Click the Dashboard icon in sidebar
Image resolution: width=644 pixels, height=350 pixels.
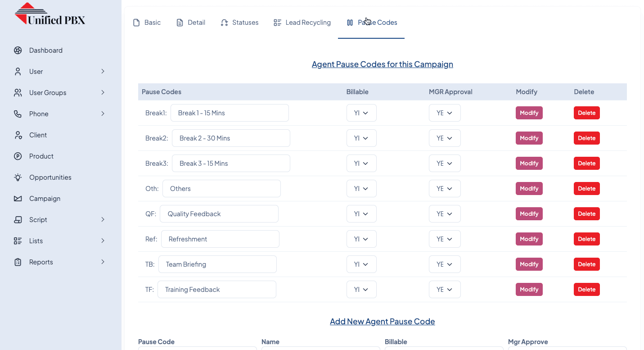pyautogui.click(x=18, y=50)
